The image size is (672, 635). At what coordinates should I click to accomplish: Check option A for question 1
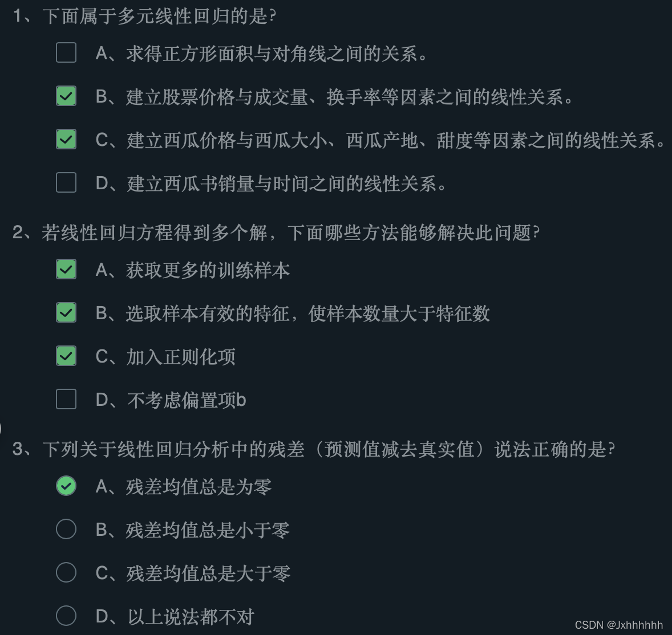66,53
